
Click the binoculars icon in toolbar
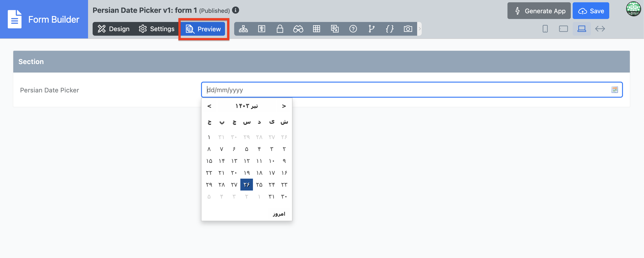pyautogui.click(x=298, y=29)
